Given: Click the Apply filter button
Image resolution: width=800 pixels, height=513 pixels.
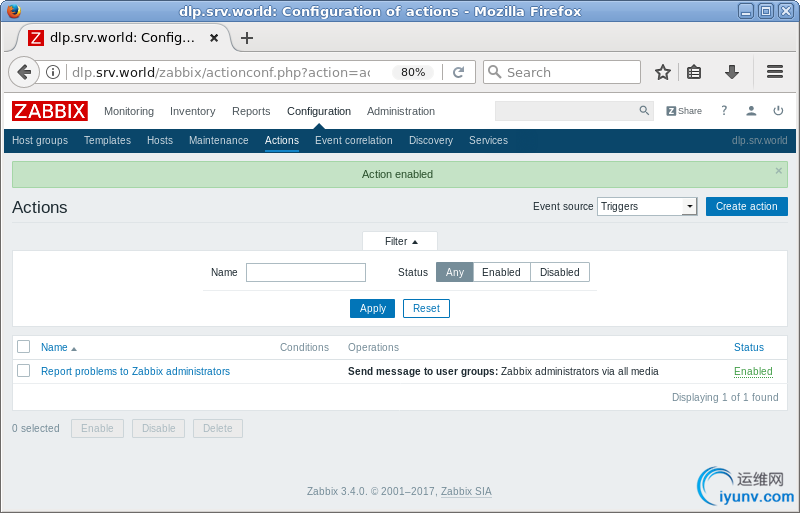Looking at the screenshot, I should click(372, 308).
